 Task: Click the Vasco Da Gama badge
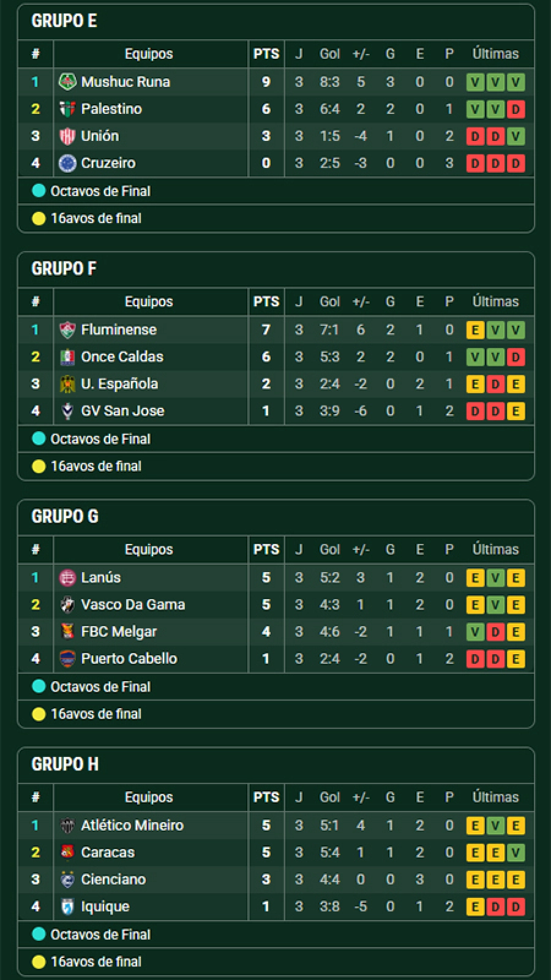[67, 605]
